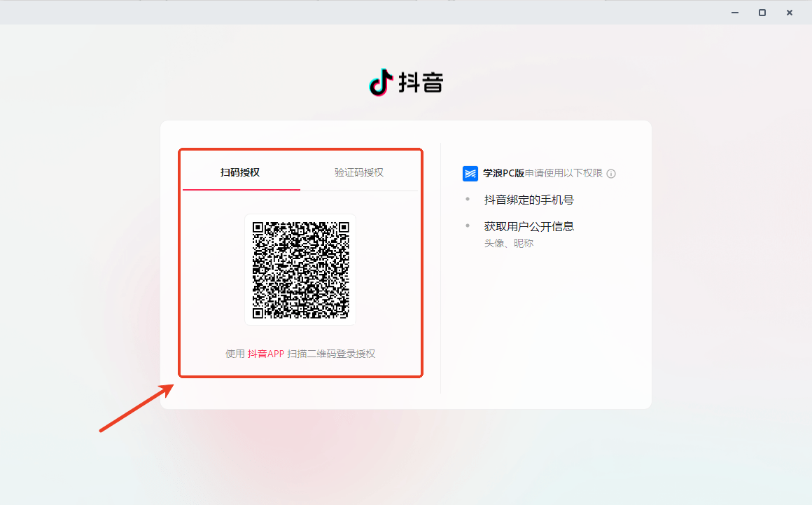Click the 学浪PC版 blue app icon

tap(470, 173)
